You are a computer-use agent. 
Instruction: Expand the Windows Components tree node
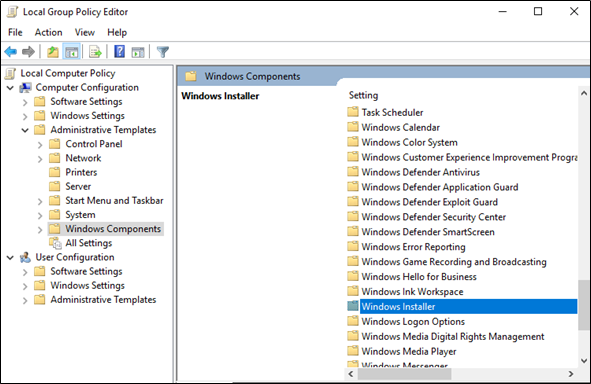pos(40,230)
